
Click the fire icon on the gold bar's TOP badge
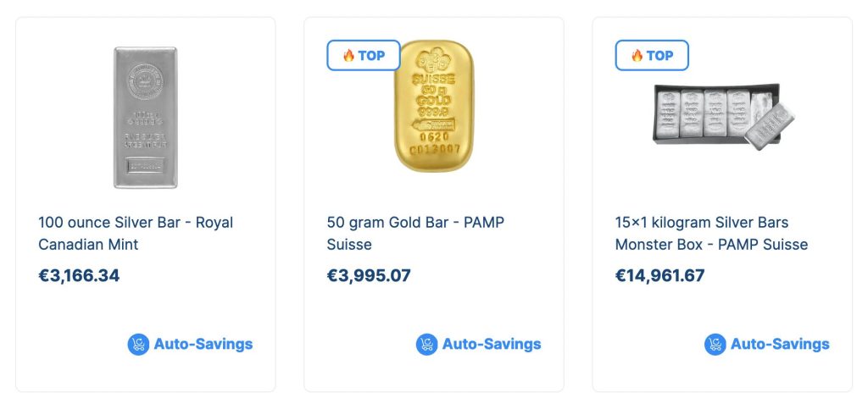pyautogui.click(x=348, y=56)
